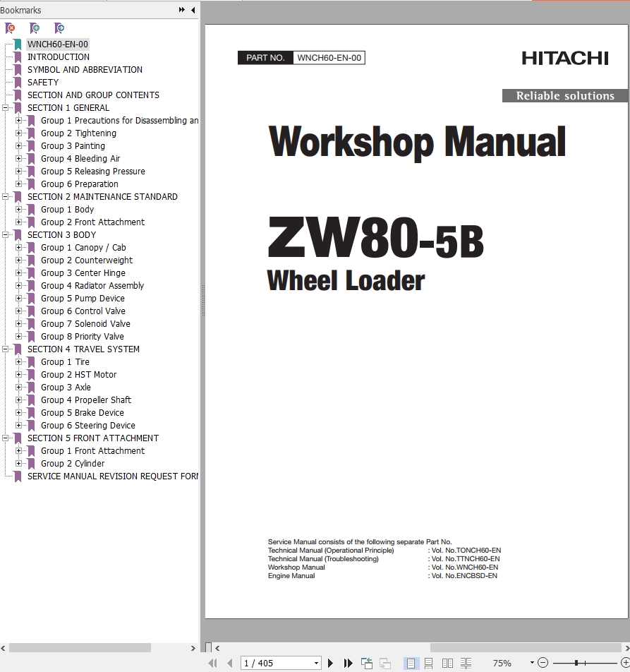Open Group 3 Center Hinge bookmark
630x672 pixels.
pos(83,273)
